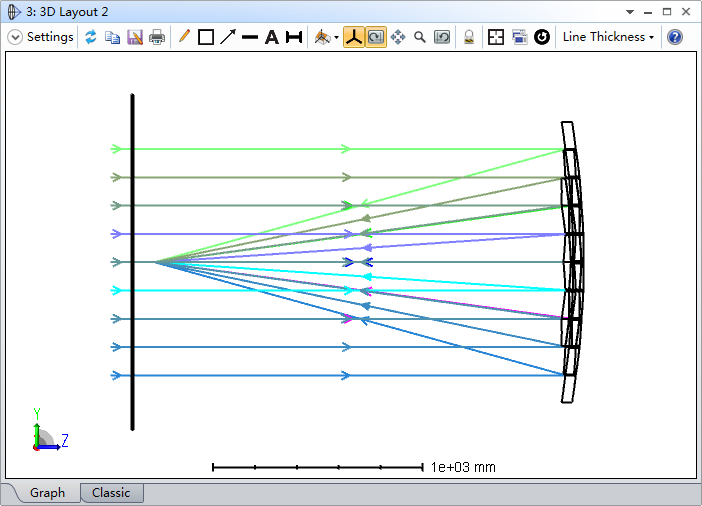Select the text annotation A tool
This screenshot has width=702, height=506.
[x=271, y=37]
